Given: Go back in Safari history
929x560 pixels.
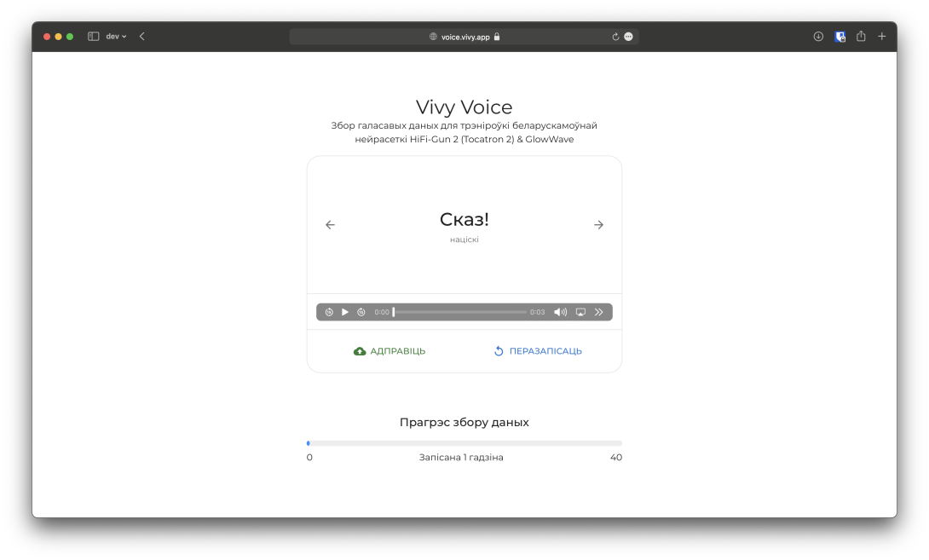Looking at the screenshot, I should (x=142, y=36).
